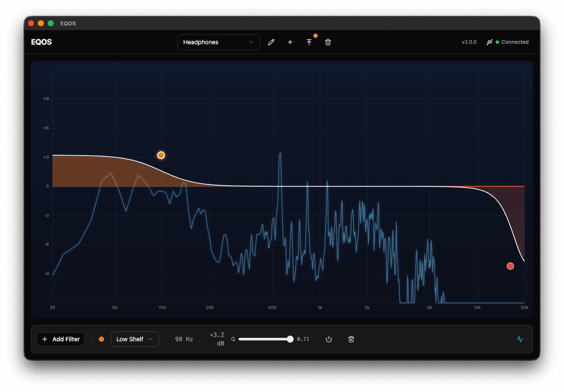This screenshot has width=564, height=392.
Task: Minimize the EQOS window
Action: 41,23
